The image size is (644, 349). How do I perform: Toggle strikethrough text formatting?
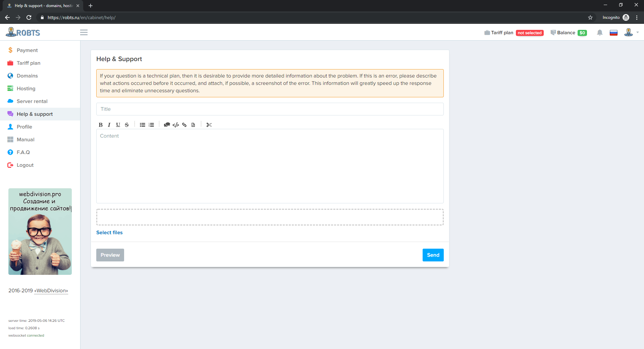click(x=127, y=125)
